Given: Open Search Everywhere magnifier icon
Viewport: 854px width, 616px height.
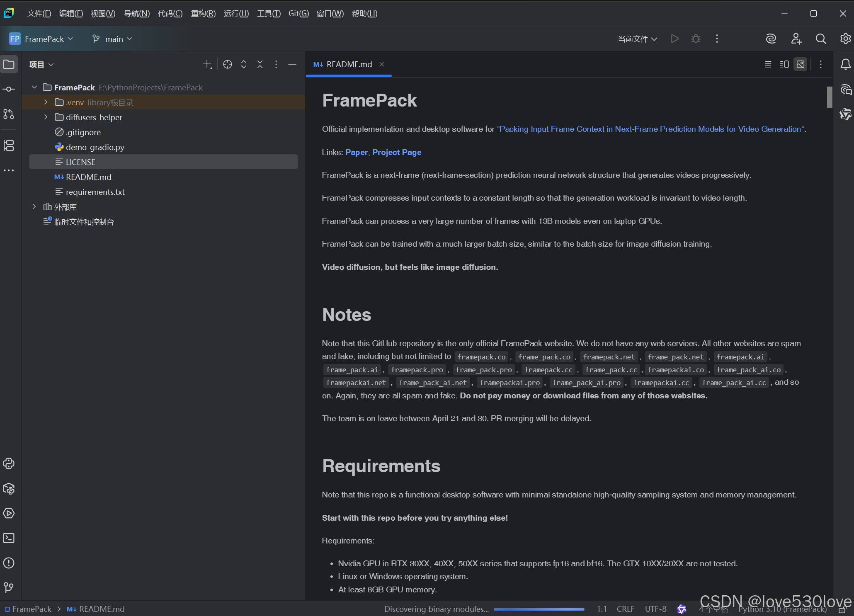Looking at the screenshot, I should tap(821, 39).
